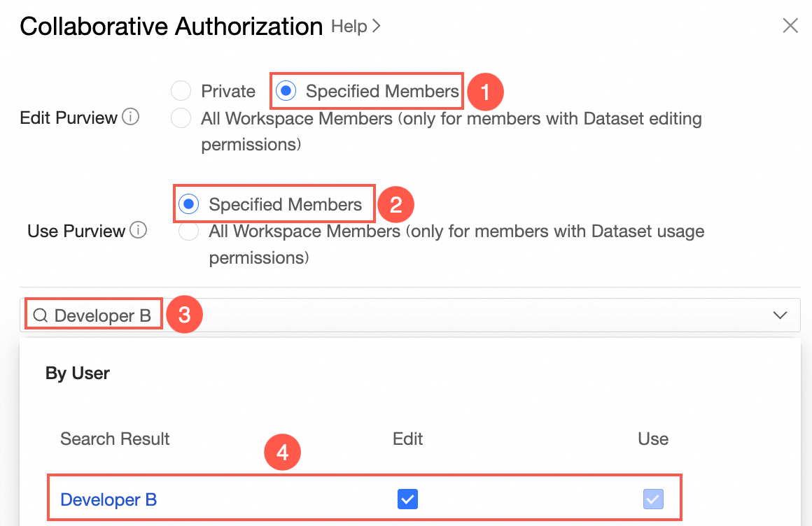Click the search magnifier icon
Image resolution: width=812 pixels, height=526 pixels.
tap(41, 315)
